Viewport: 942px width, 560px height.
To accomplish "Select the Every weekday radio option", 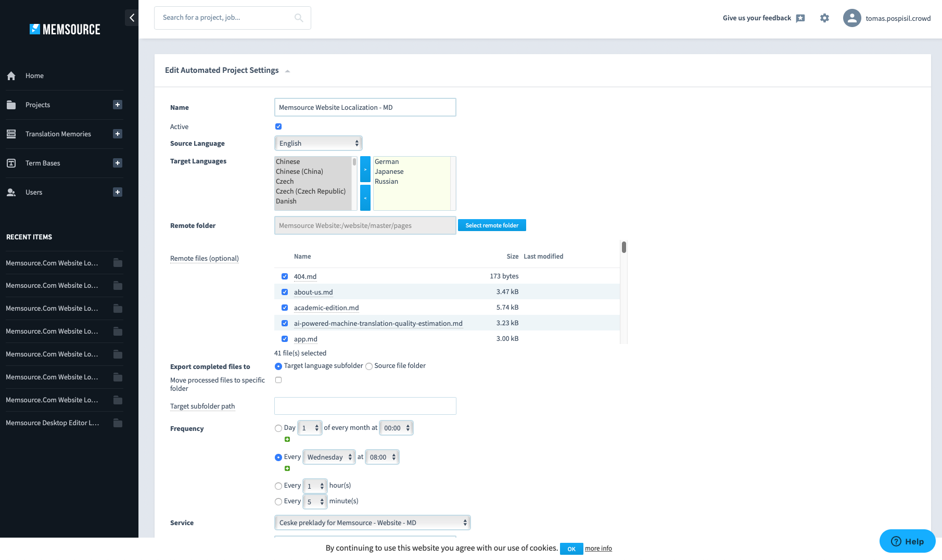I will coord(278,457).
